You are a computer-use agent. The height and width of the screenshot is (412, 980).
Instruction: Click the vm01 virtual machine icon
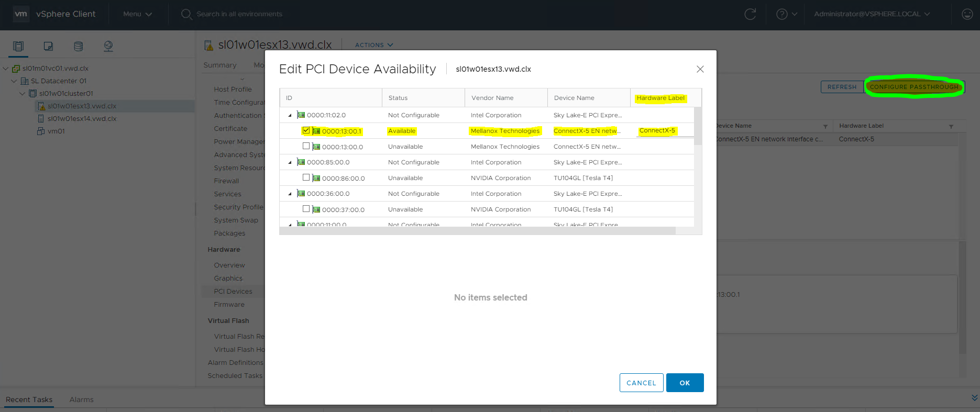pos(41,131)
